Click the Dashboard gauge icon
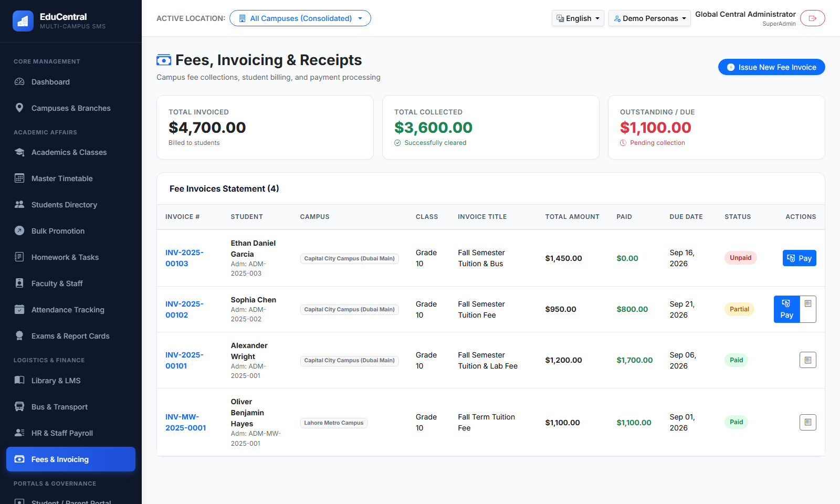This screenshot has width=840, height=504. [19, 82]
